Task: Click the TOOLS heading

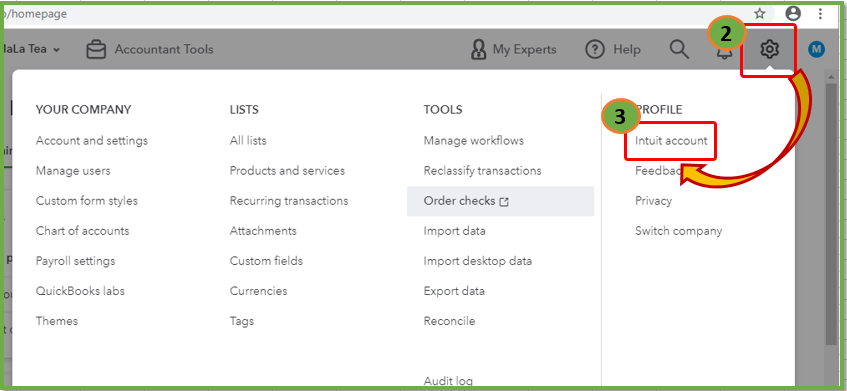Action: [x=443, y=110]
